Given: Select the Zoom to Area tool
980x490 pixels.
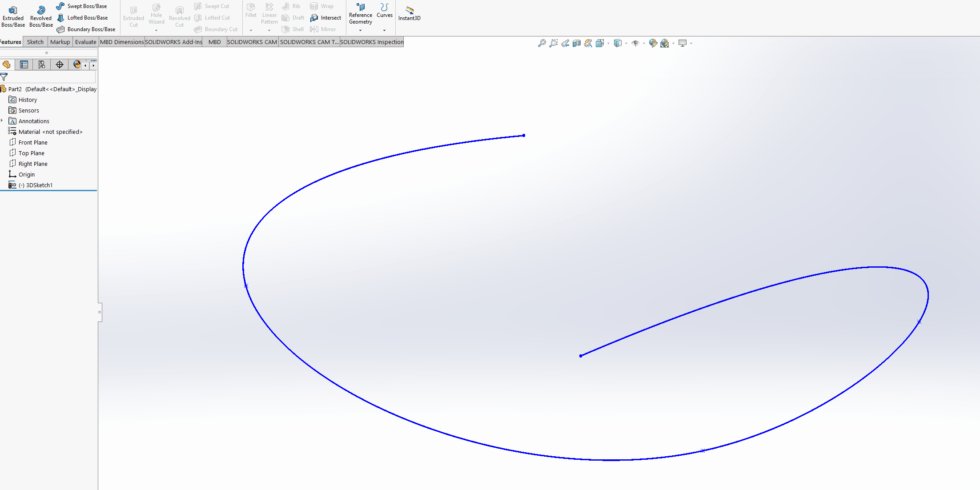Looking at the screenshot, I should [x=553, y=43].
